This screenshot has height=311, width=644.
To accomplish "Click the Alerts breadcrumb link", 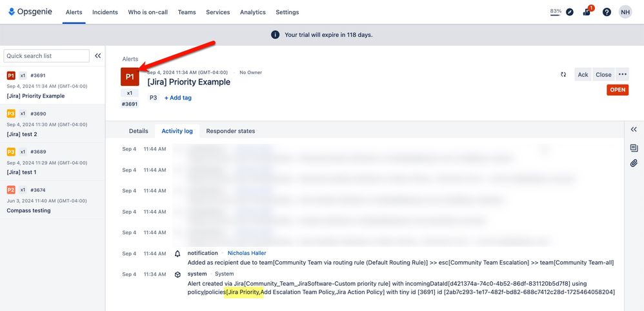I will click(x=130, y=59).
